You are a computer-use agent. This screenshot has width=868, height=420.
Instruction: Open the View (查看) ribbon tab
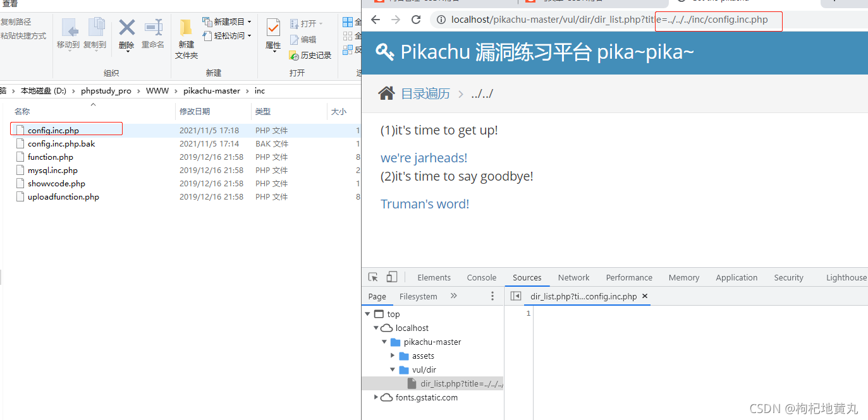click(x=9, y=4)
